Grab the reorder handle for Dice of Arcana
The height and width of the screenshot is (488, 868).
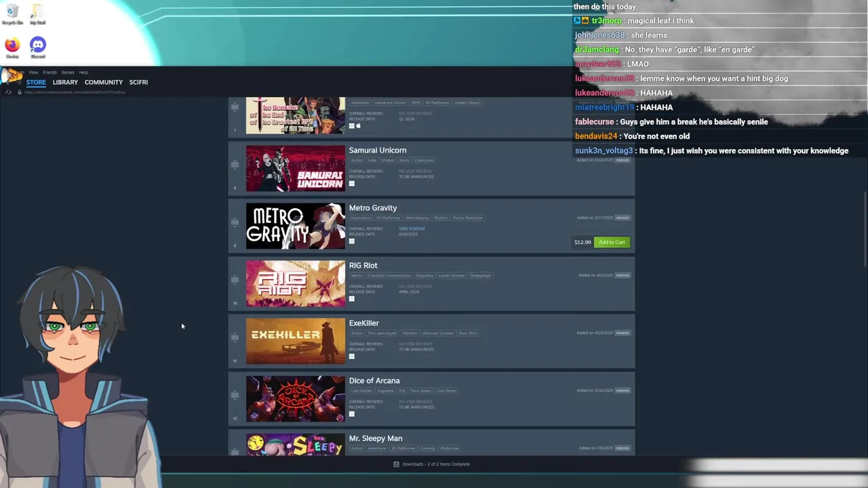[x=235, y=395]
